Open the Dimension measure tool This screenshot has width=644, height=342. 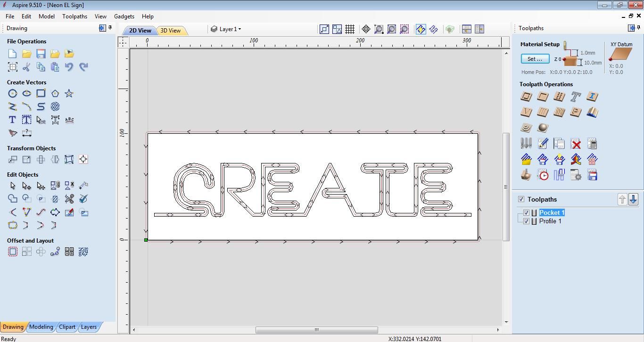tap(26, 133)
